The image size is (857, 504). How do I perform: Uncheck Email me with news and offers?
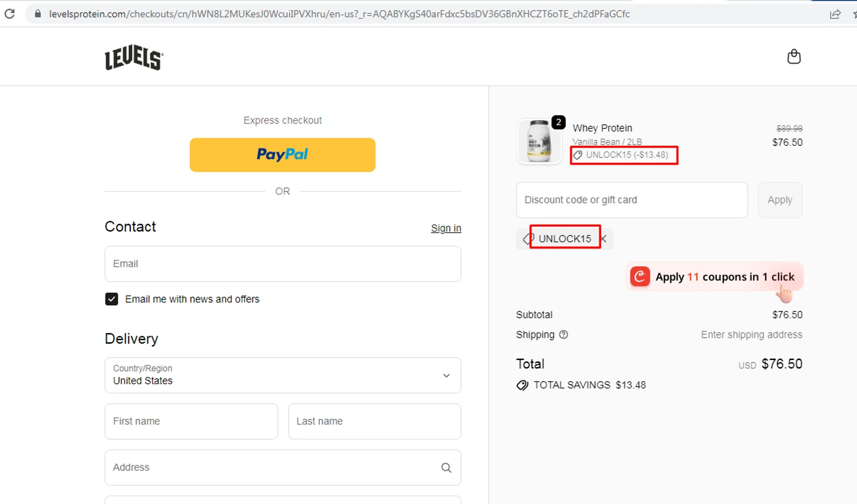point(111,299)
